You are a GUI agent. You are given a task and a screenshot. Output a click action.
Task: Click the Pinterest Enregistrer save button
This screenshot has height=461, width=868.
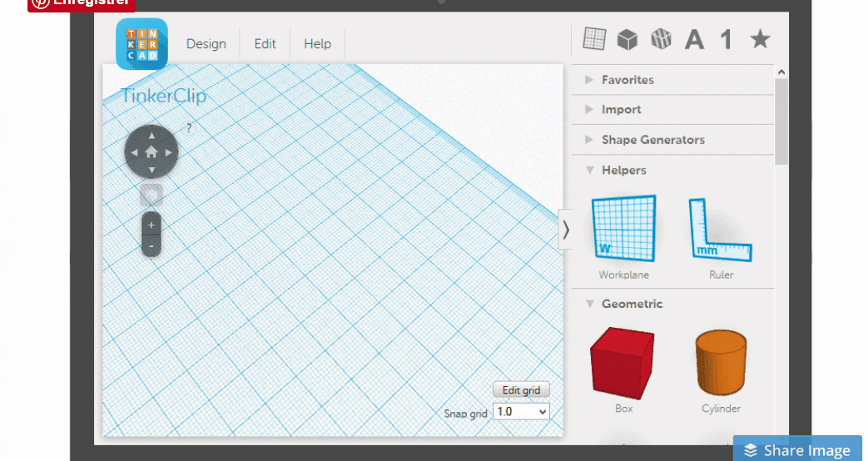point(82,4)
